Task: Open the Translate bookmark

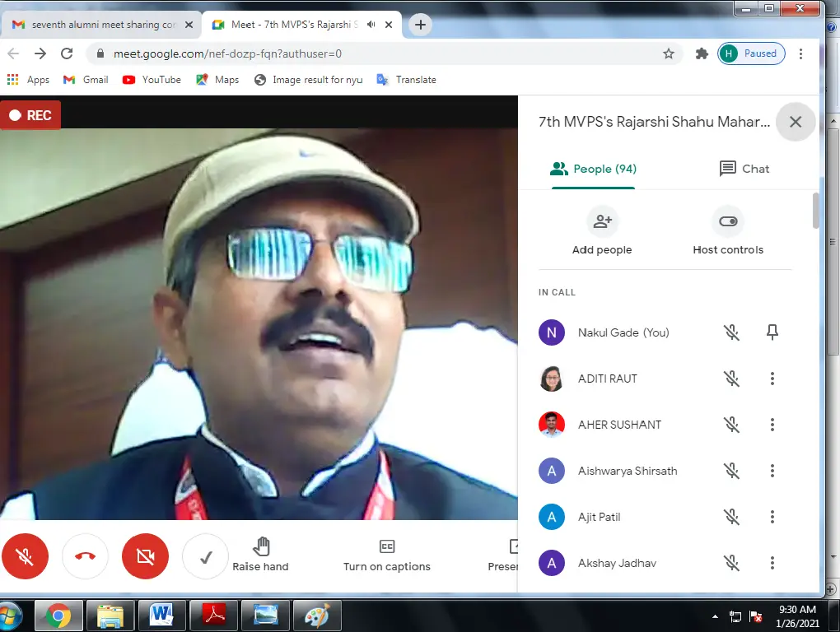Action: coord(407,80)
